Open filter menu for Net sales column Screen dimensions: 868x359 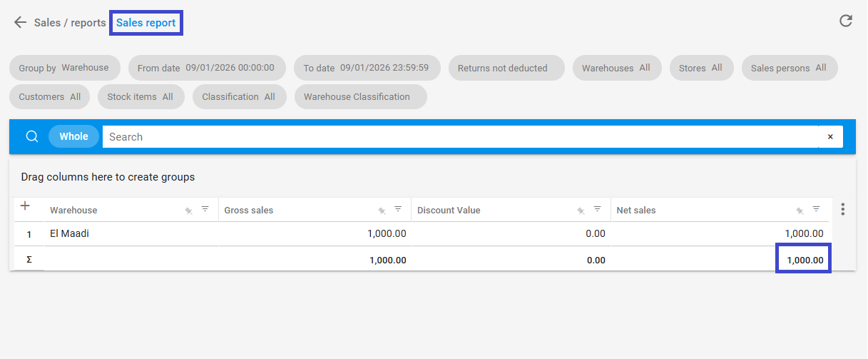pyautogui.click(x=817, y=209)
